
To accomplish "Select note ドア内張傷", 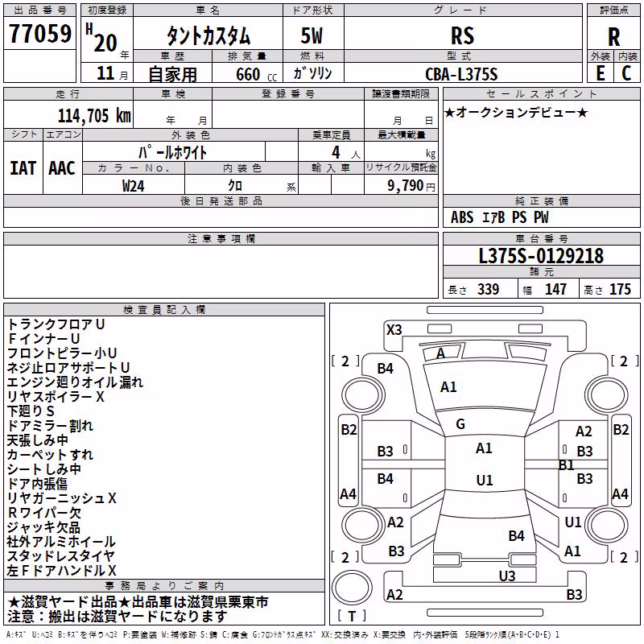I will [x=37, y=484].
